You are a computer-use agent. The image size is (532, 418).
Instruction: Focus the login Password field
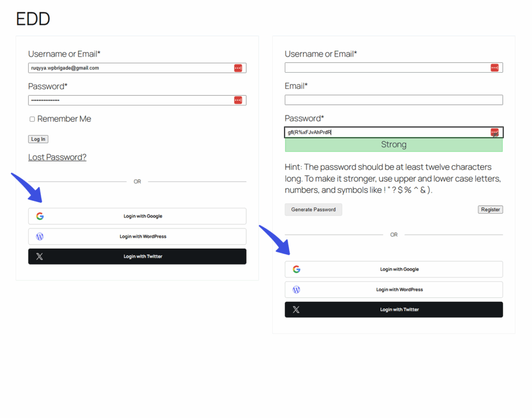137,100
